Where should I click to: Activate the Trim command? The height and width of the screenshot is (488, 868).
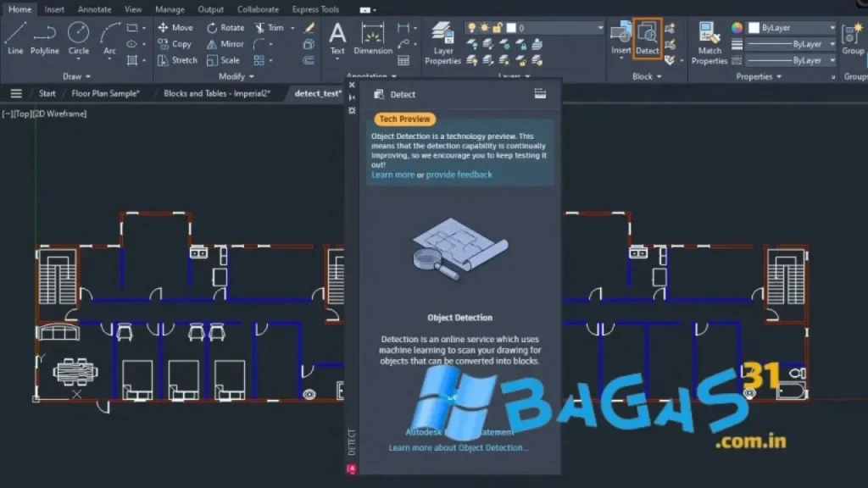tap(269, 28)
